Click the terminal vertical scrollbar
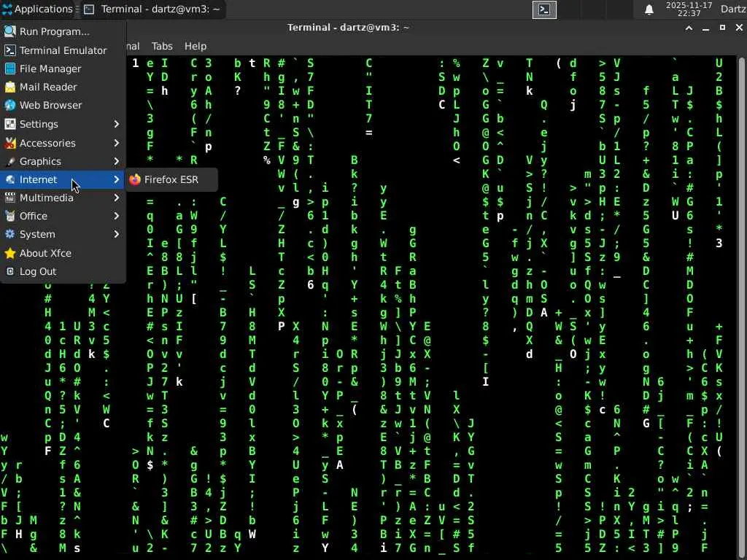 click(741, 308)
